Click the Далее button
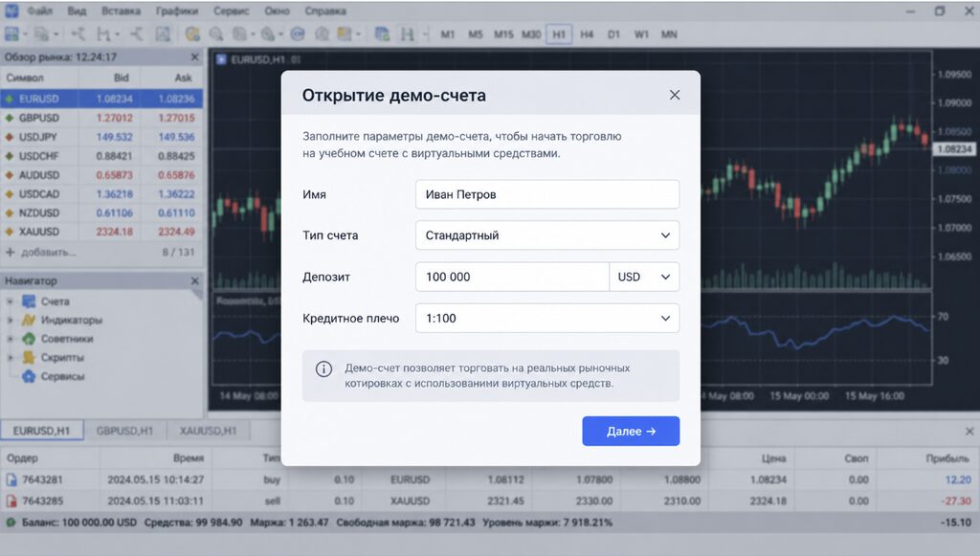 click(x=631, y=431)
